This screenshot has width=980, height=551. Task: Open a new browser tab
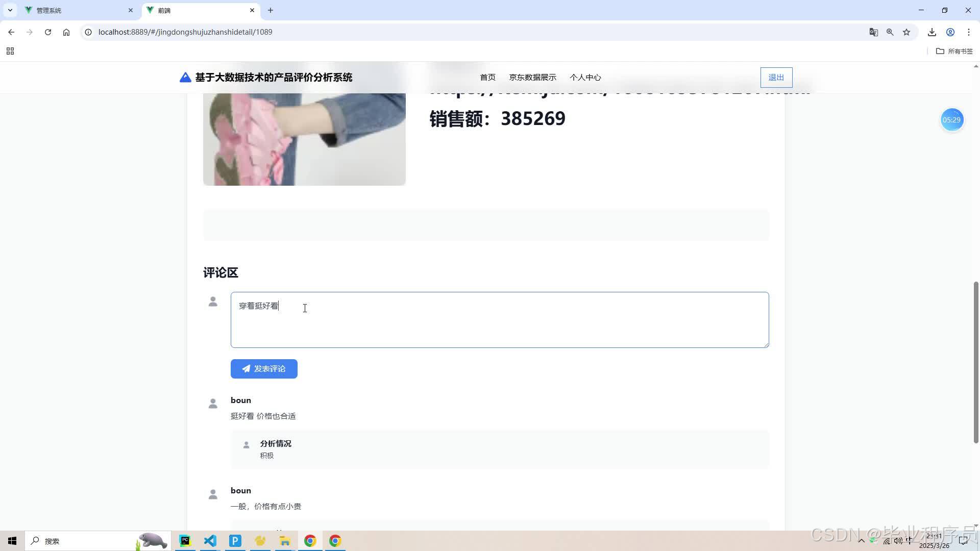click(271, 10)
